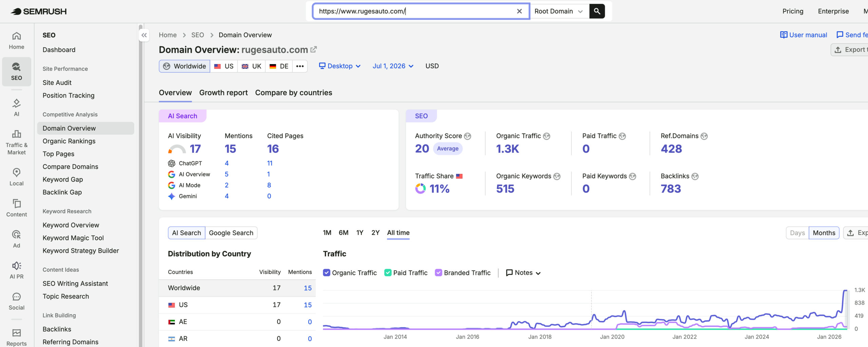The image size is (868, 347).
Task: Click Ref.Domains info globe icon
Action: [704, 136]
